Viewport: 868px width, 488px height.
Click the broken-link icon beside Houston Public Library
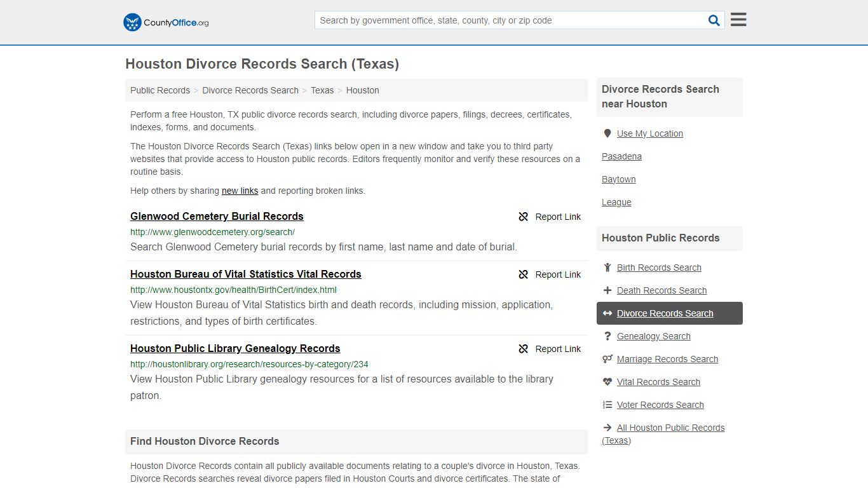[524, 349]
